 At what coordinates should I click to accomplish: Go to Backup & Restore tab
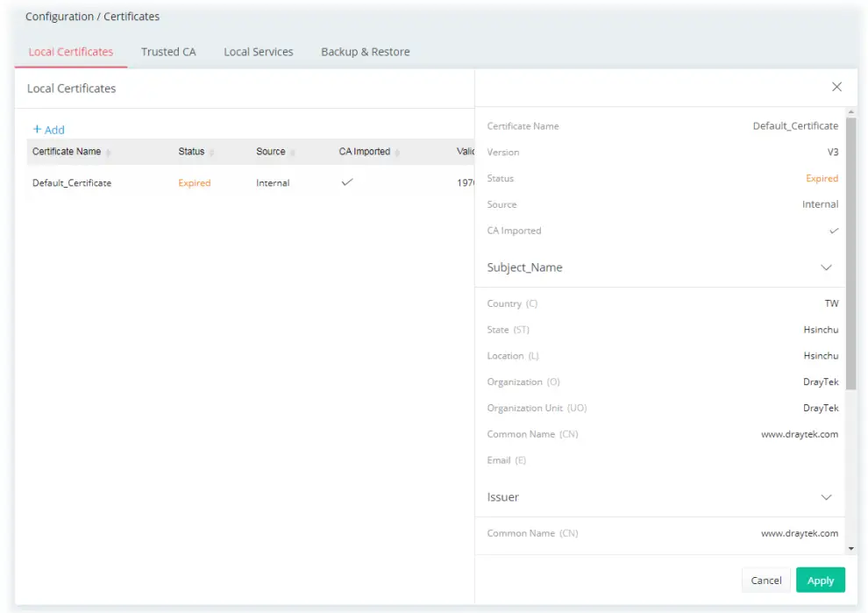click(x=365, y=52)
